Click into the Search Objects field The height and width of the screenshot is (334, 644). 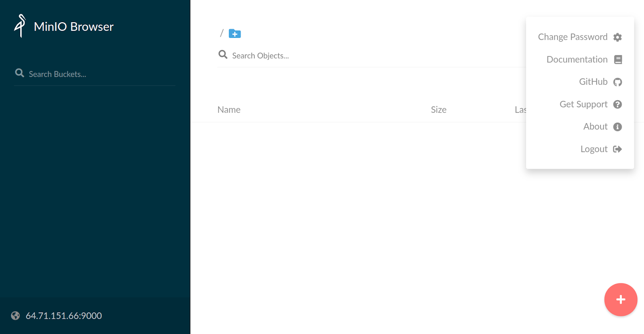pos(362,56)
